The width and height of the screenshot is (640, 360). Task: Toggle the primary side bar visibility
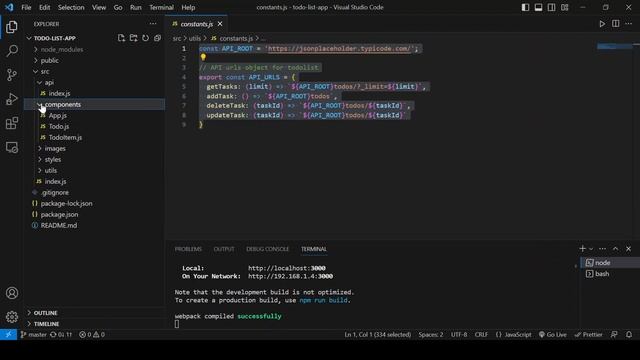click(525, 7)
